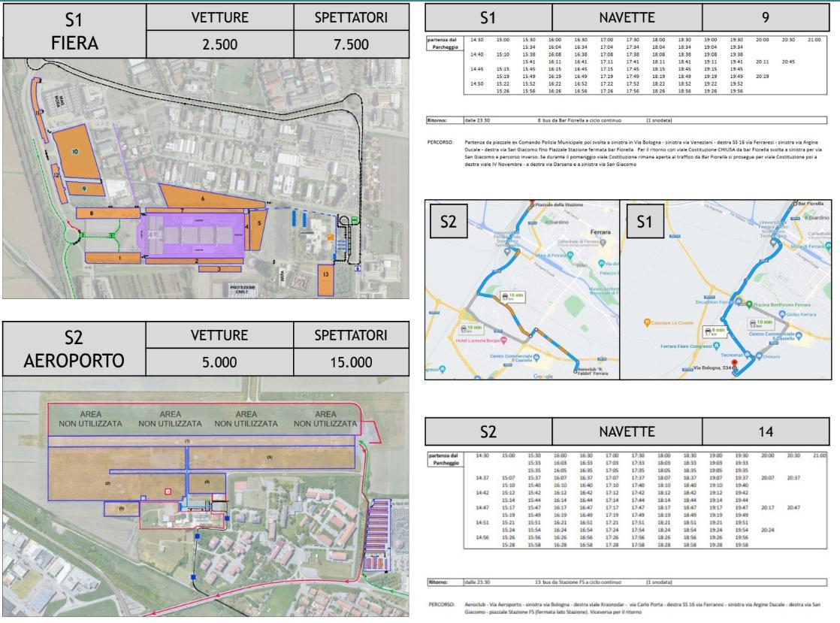Click the navette count 9 for S1
Image resolution: width=840 pixels, height=623 pixels.
pos(766,18)
